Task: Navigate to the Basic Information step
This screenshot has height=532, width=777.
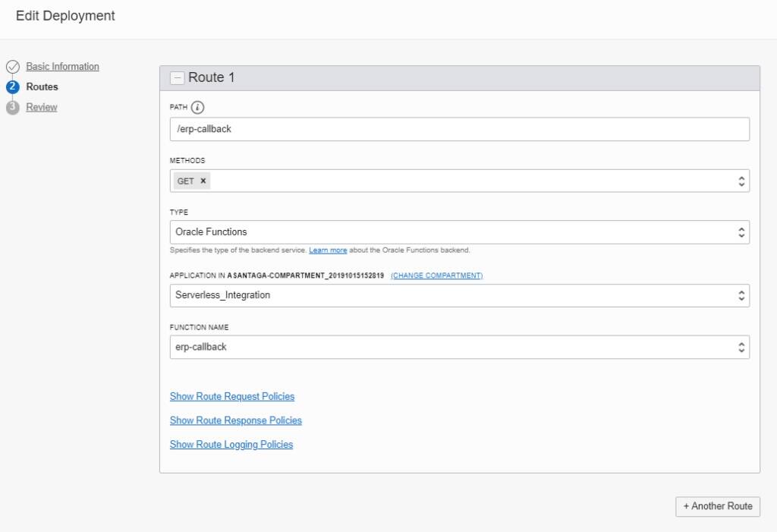Action: 61,66
